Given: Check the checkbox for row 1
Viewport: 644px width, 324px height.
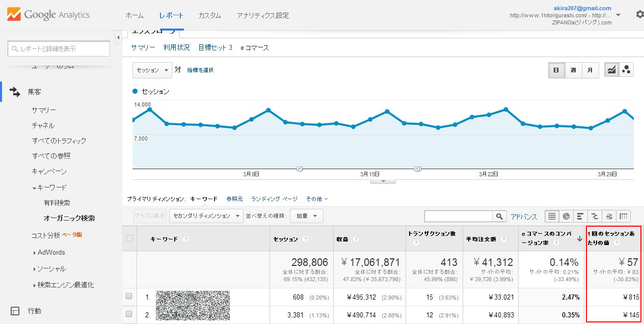Looking at the screenshot, I should 129,296.
